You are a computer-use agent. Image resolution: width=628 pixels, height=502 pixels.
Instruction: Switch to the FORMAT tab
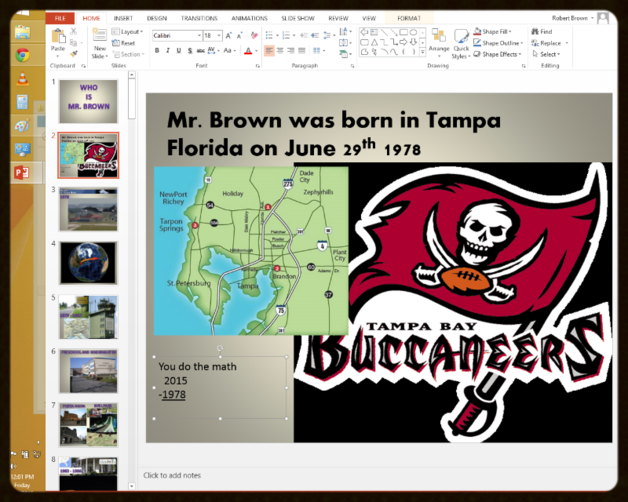[x=409, y=18]
